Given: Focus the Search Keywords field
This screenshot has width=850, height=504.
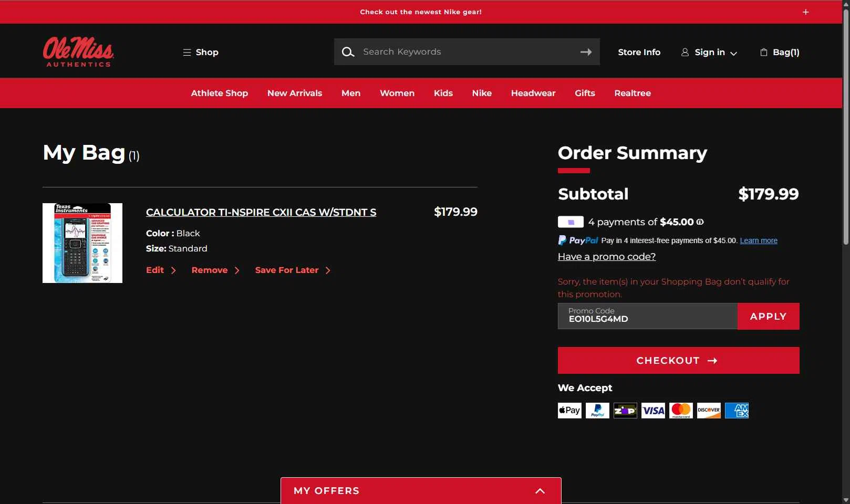Looking at the screenshot, I should (467, 51).
